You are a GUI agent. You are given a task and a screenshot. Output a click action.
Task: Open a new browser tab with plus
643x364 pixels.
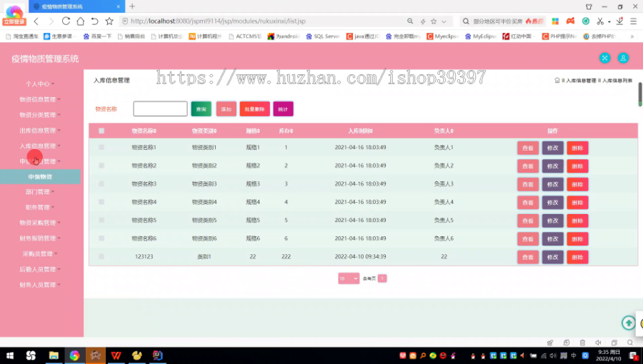(x=132, y=6)
